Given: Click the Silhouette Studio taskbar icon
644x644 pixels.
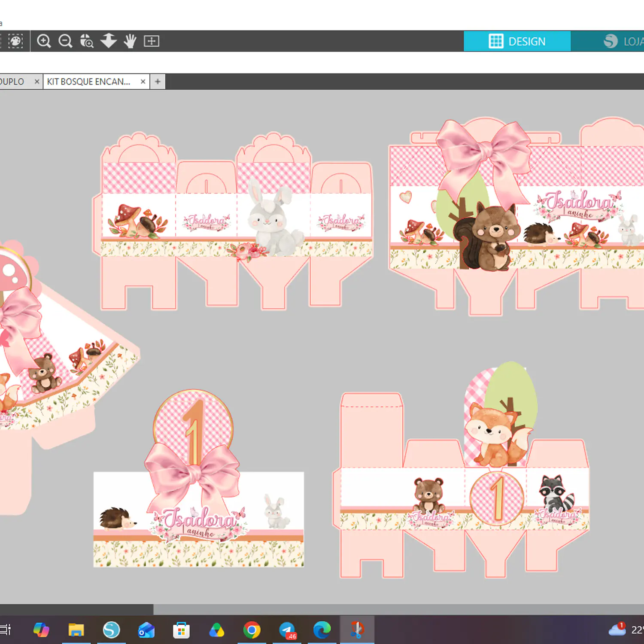Looking at the screenshot, I should [x=111, y=630].
